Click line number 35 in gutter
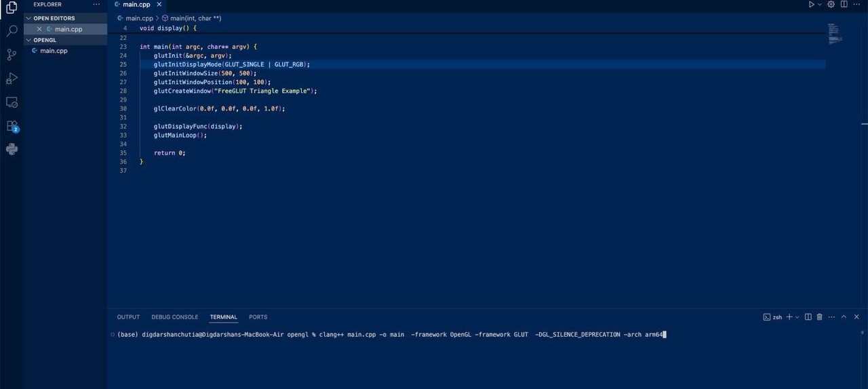Image resolution: width=868 pixels, height=389 pixels. 123,153
